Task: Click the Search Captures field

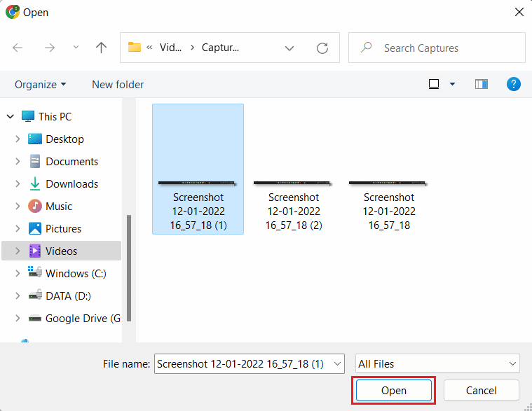Action: pos(437,48)
